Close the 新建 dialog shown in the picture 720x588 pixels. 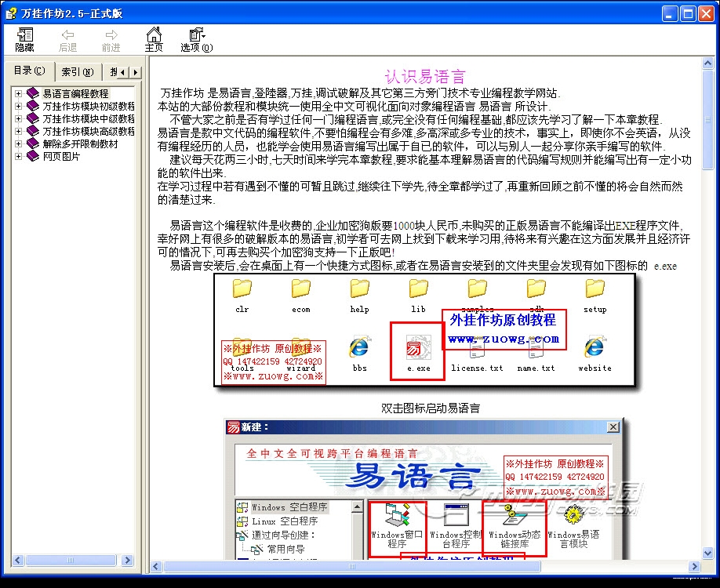(613, 427)
